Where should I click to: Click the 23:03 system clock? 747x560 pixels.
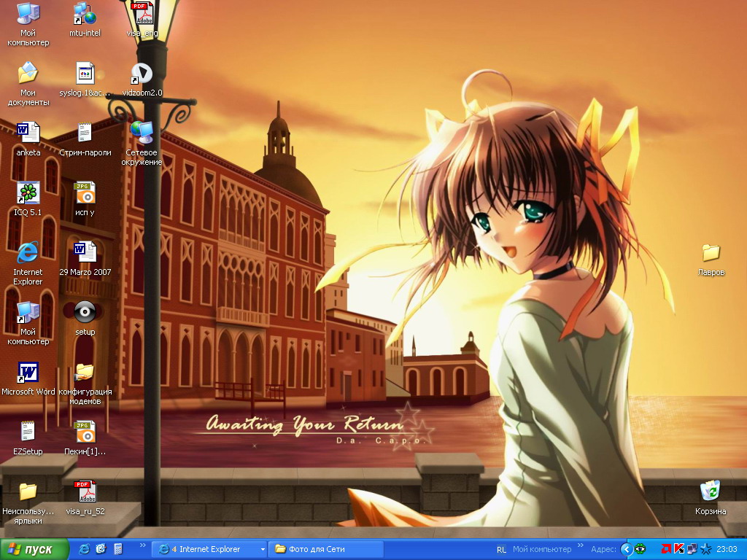pyautogui.click(x=727, y=550)
